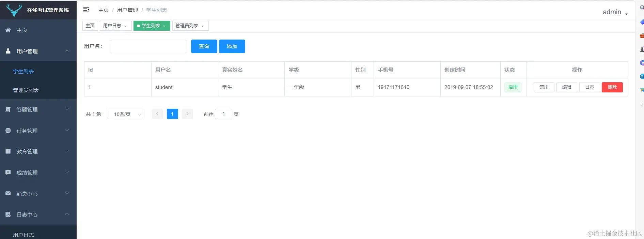644x239 pixels.
Task: Click the red 删除 button
Action: point(612,87)
